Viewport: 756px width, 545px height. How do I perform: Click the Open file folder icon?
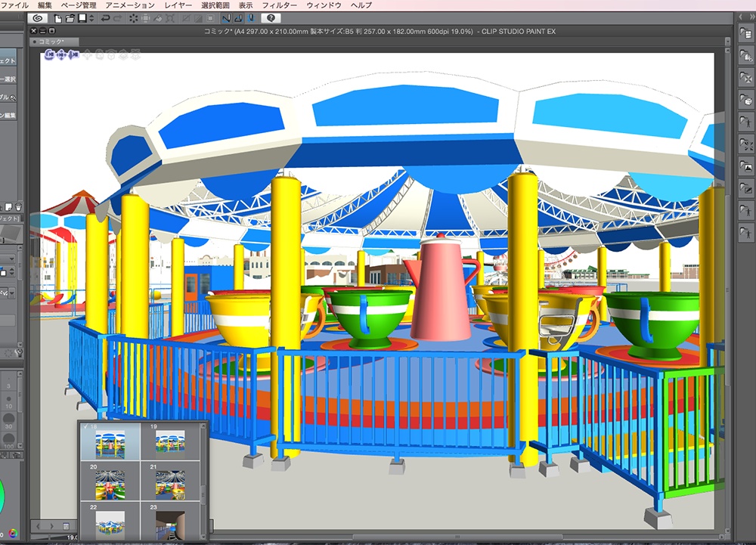(70, 17)
